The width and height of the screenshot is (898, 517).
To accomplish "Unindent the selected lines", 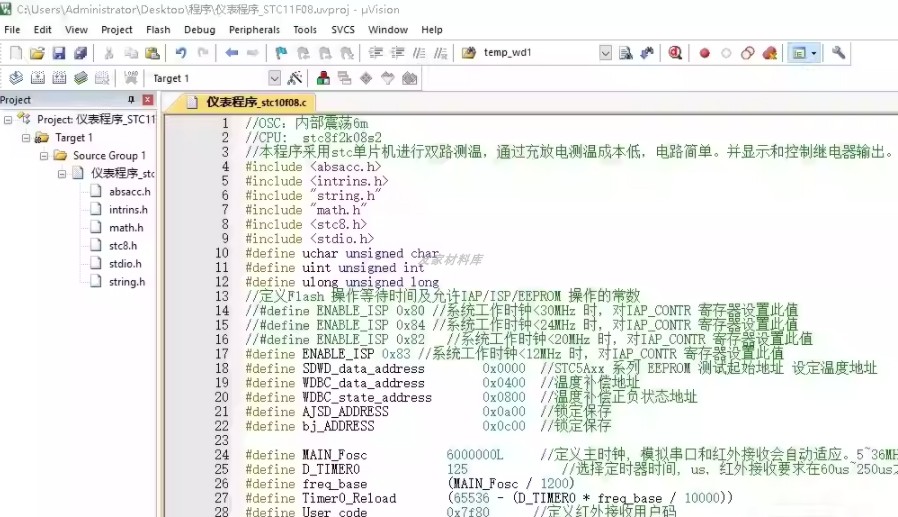I will [x=397, y=53].
